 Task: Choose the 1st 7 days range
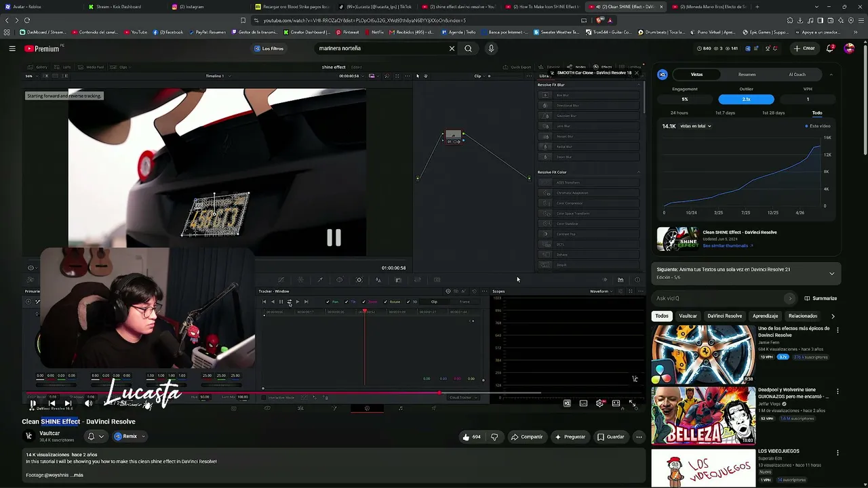point(725,113)
